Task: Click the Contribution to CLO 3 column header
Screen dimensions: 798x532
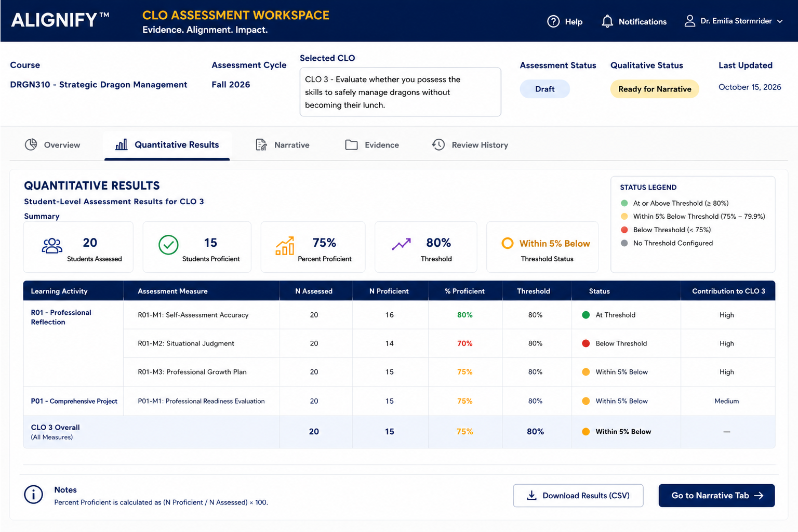Action: 728,291
